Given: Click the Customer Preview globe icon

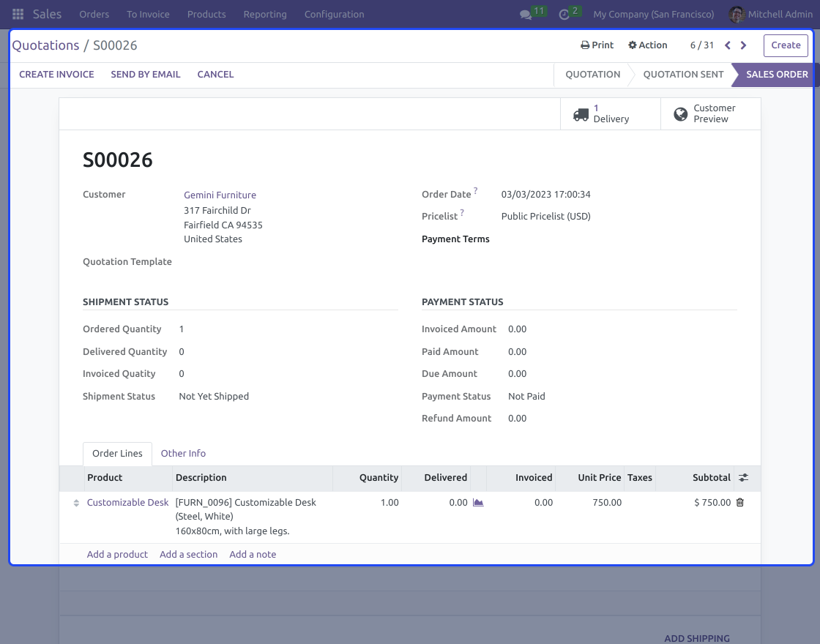Looking at the screenshot, I should pos(680,114).
